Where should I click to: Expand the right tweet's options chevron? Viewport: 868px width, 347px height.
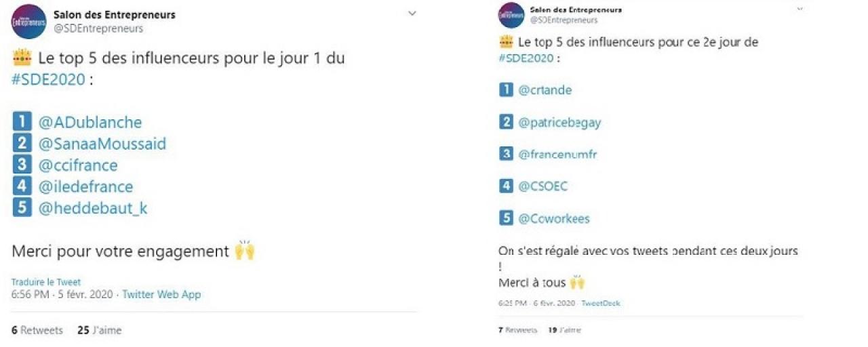tap(800, 9)
